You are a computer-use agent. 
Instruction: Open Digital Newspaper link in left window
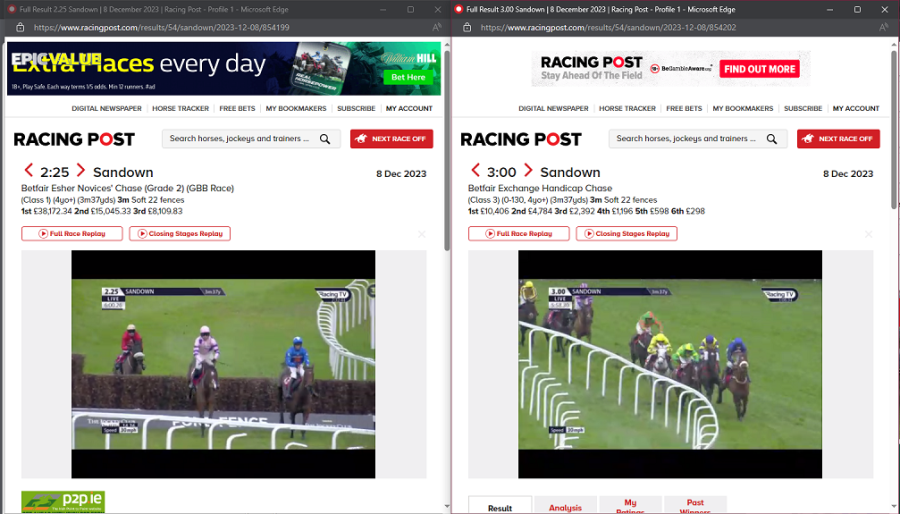[x=106, y=108]
